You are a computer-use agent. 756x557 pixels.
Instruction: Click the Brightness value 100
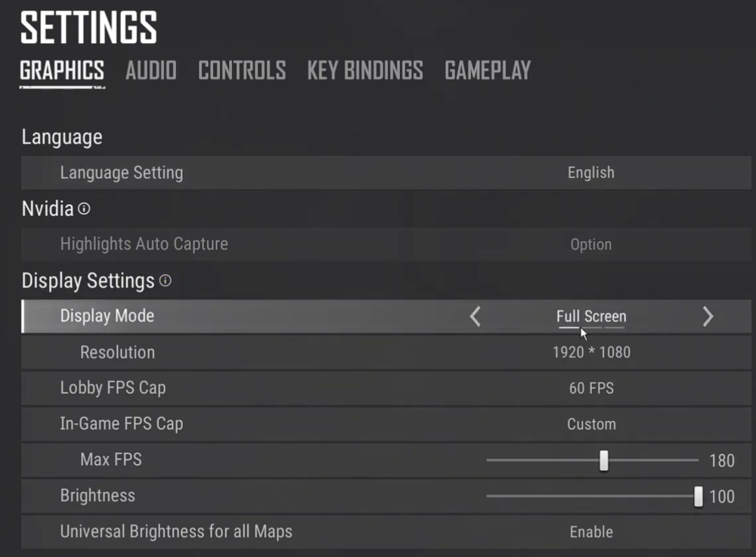(x=722, y=497)
